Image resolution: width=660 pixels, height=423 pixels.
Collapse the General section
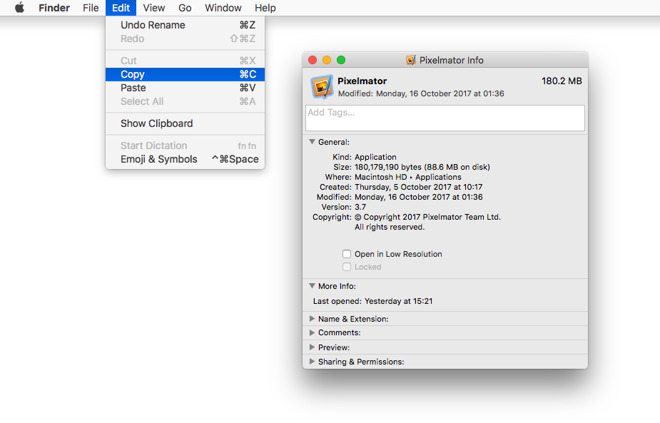pyautogui.click(x=312, y=142)
